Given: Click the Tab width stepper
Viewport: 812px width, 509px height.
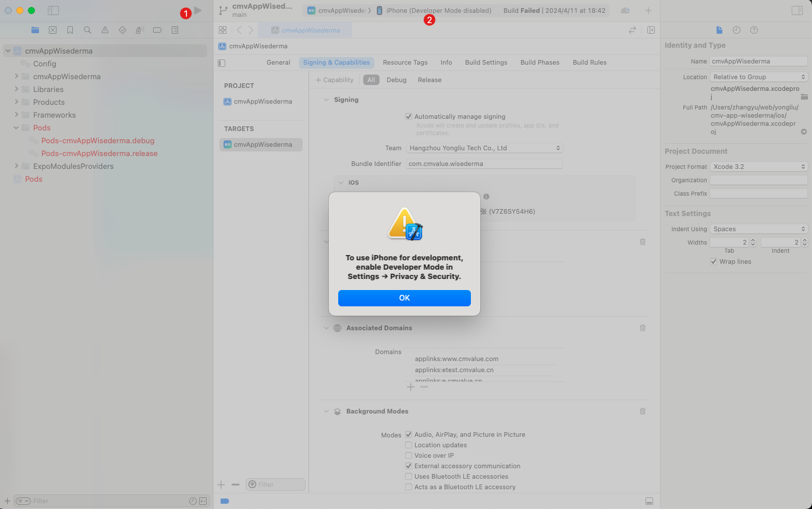Looking at the screenshot, I should (753, 242).
